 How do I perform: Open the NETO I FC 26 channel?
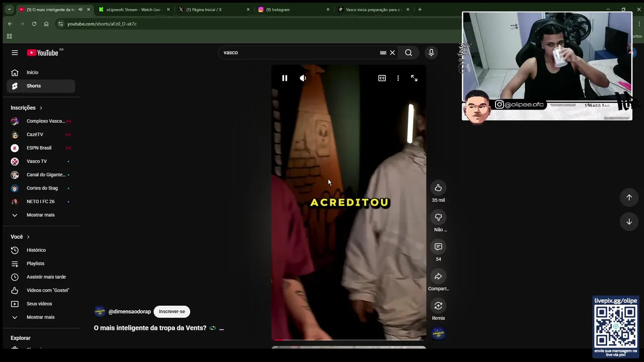(41, 202)
